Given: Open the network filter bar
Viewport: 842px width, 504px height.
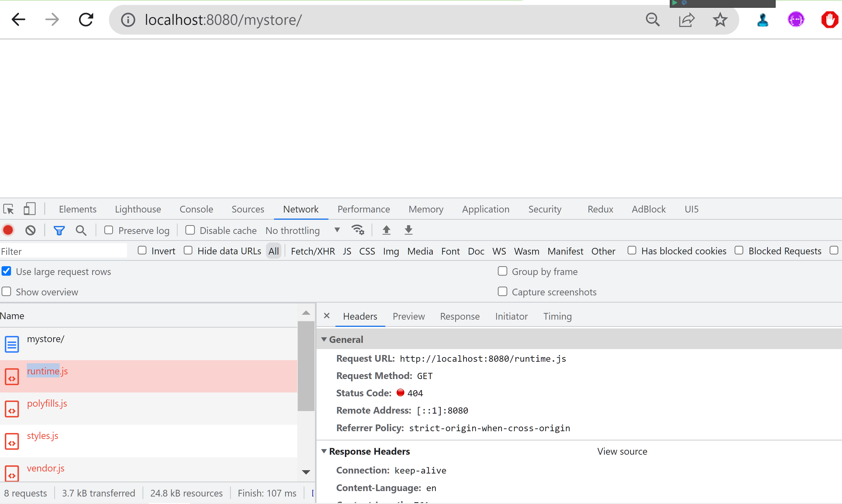Looking at the screenshot, I should coord(59,230).
